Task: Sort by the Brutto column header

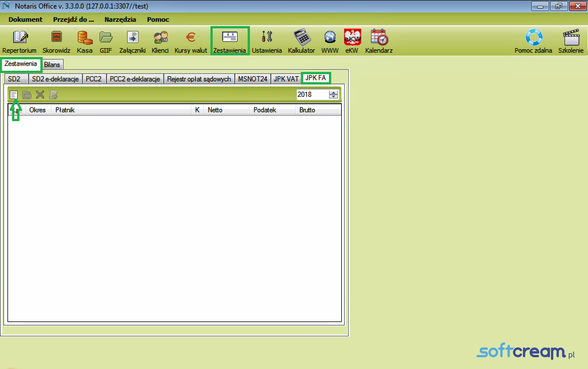Action: [318, 110]
